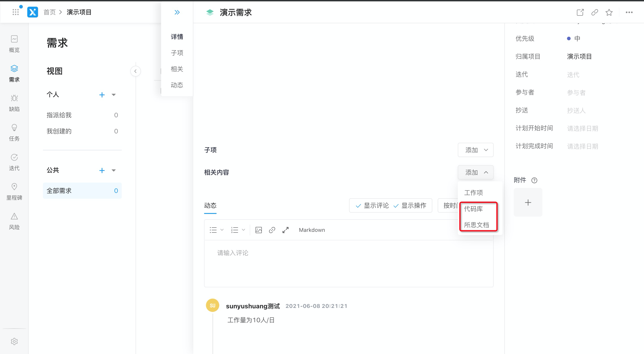
Task: Change priority value 中
Action: coord(574,38)
